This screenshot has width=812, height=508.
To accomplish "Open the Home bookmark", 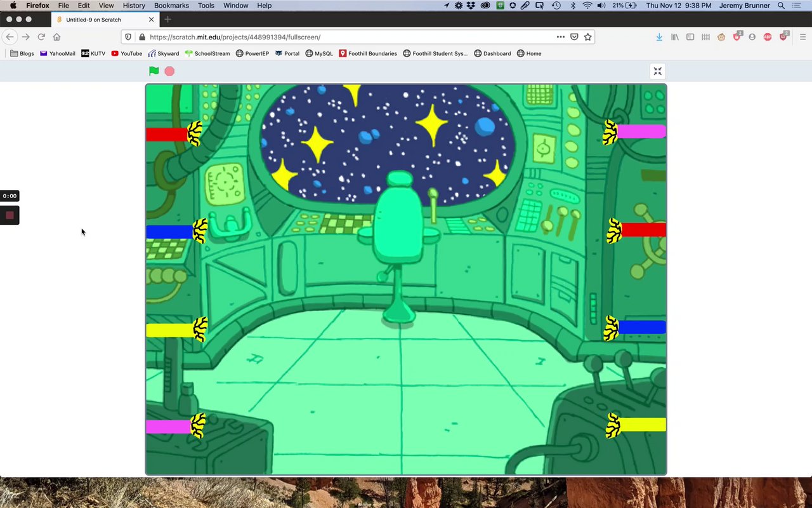I will click(529, 53).
